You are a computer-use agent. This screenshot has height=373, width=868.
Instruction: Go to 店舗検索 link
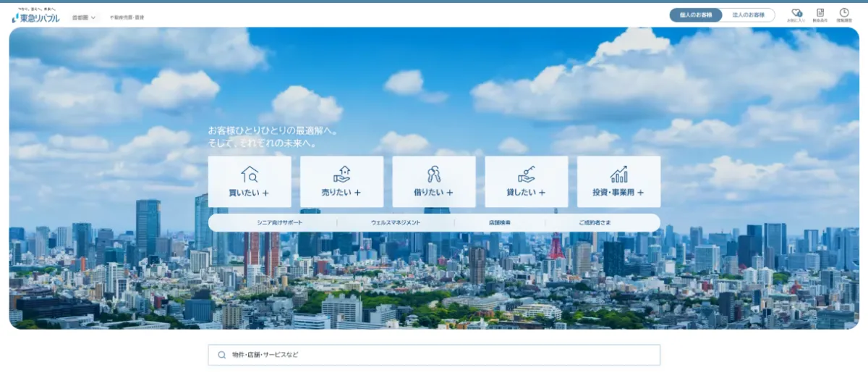pyautogui.click(x=499, y=222)
